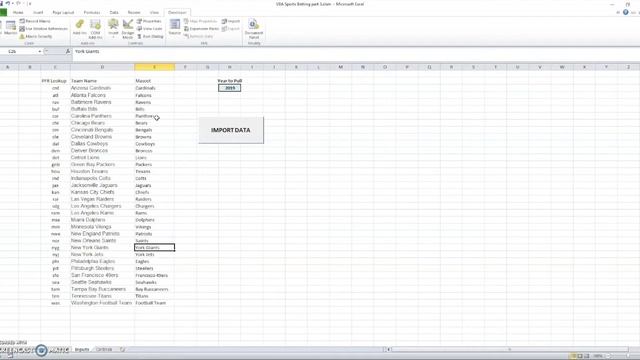Click Run Dialog in Controls group

click(x=150, y=36)
